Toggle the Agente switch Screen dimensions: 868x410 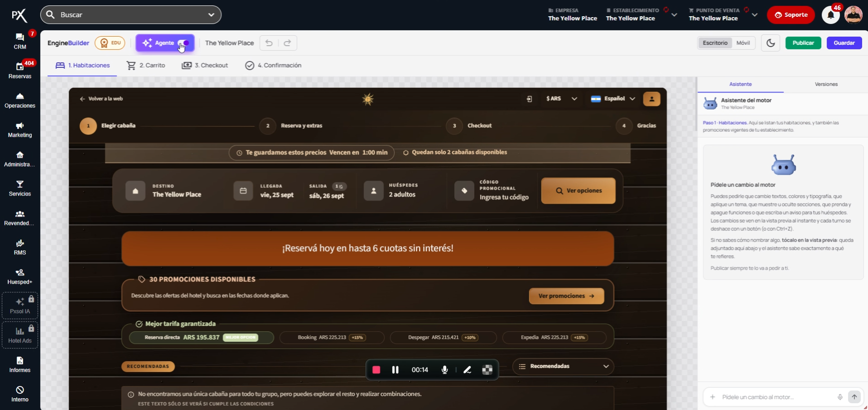(x=183, y=43)
